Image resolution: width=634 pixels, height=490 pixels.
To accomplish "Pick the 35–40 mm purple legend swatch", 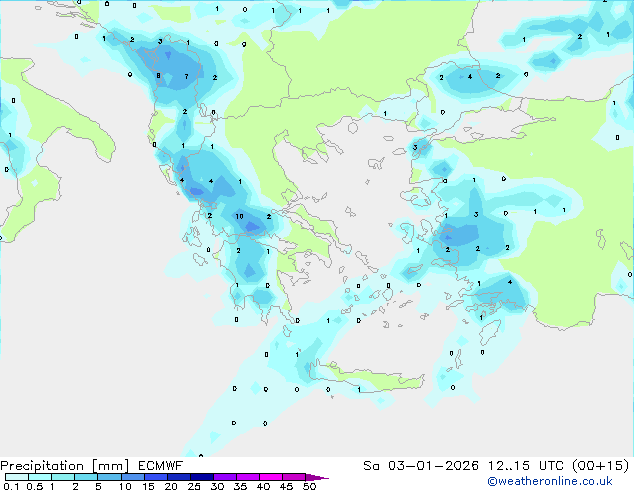I will click(x=247, y=477).
